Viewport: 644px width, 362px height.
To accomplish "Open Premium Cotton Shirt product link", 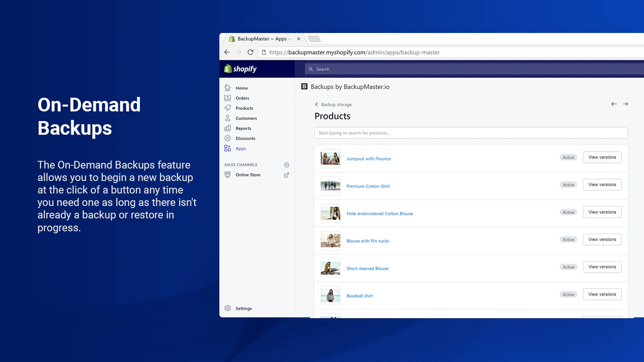I will [368, 186].
